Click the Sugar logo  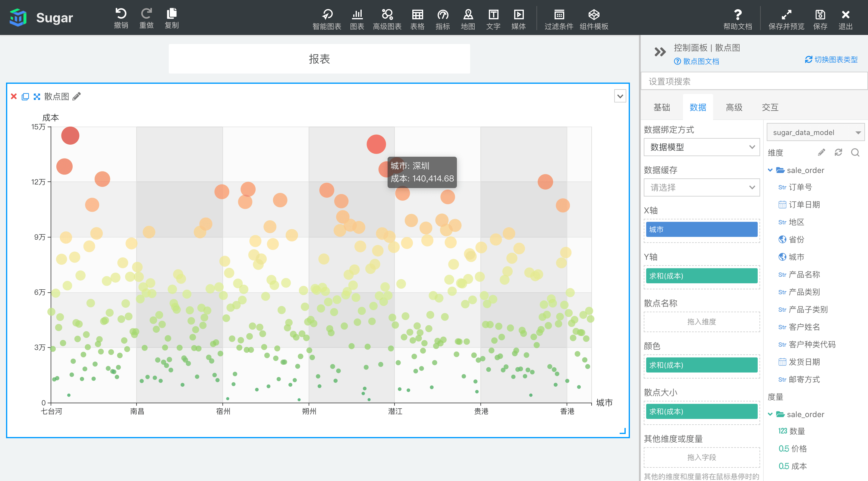point(41,17)
